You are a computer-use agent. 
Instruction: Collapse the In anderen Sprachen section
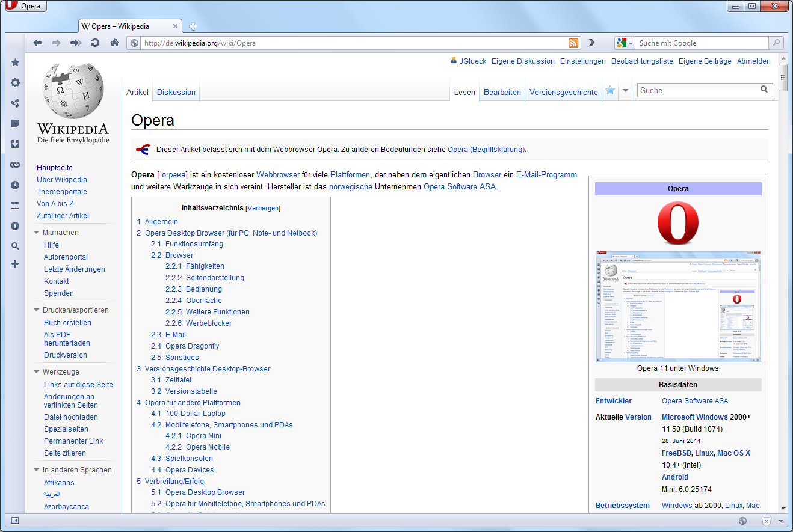[37, 470]
